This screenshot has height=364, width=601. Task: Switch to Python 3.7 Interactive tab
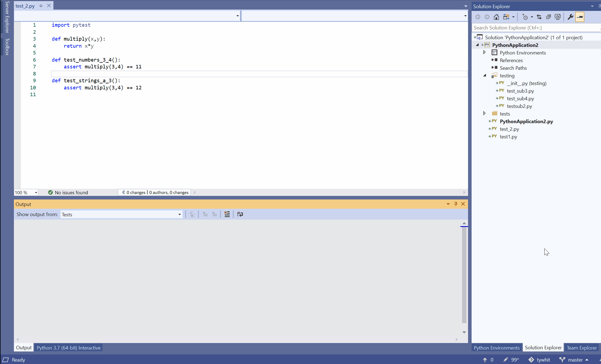[x=69, y=348]
